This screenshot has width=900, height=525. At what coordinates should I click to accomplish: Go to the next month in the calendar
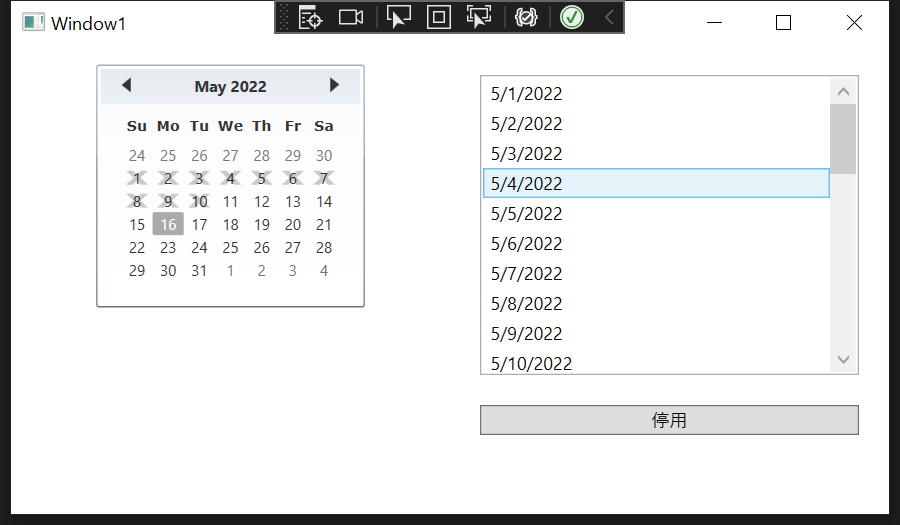[x=334, y=85]
